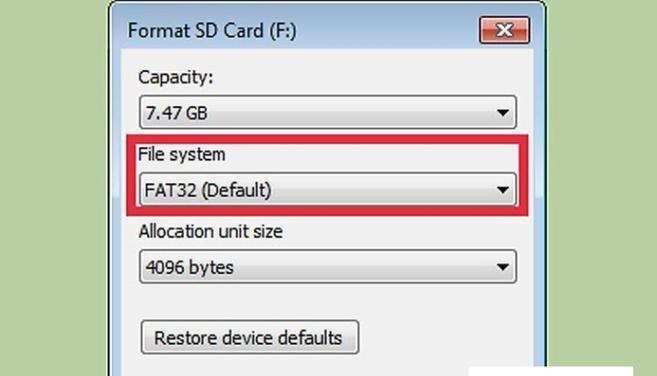Click the Capacity label
The image size is (657, 376).
(176, 78)
